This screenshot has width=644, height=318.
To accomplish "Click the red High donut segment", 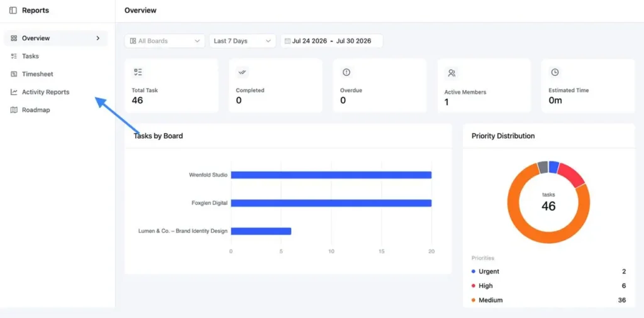I will point(572,174).
